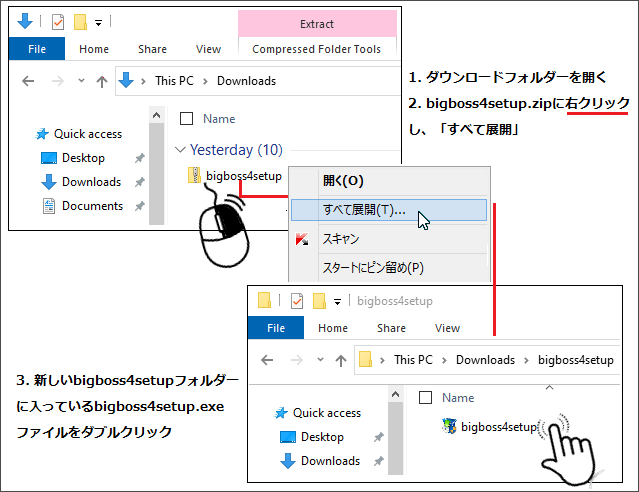Open Share tab in Downloads window

coord(152,49)
